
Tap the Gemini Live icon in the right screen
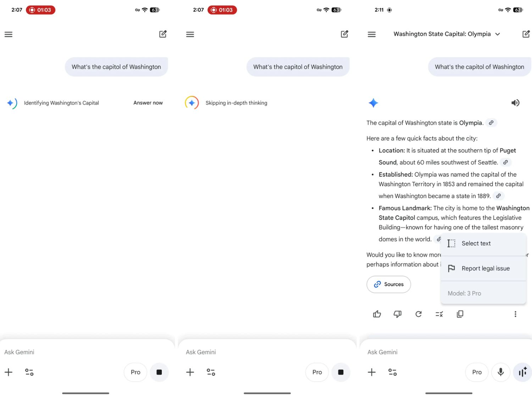[x=522, y=372]
